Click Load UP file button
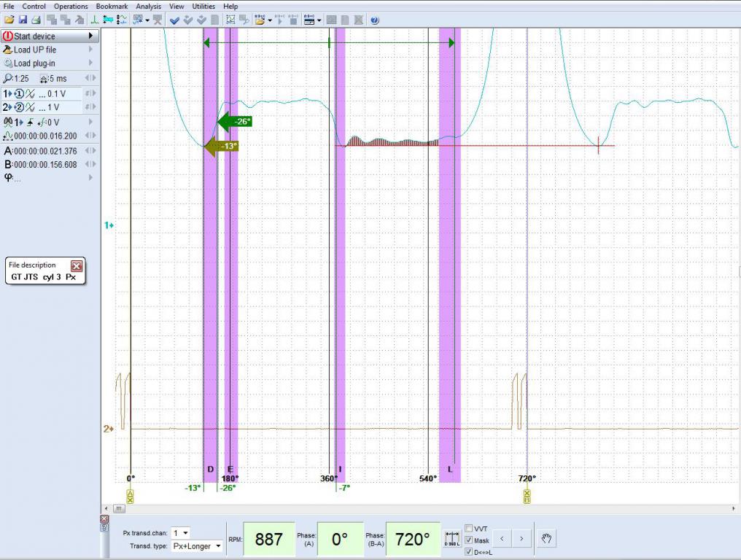 [x=34, y=50]
